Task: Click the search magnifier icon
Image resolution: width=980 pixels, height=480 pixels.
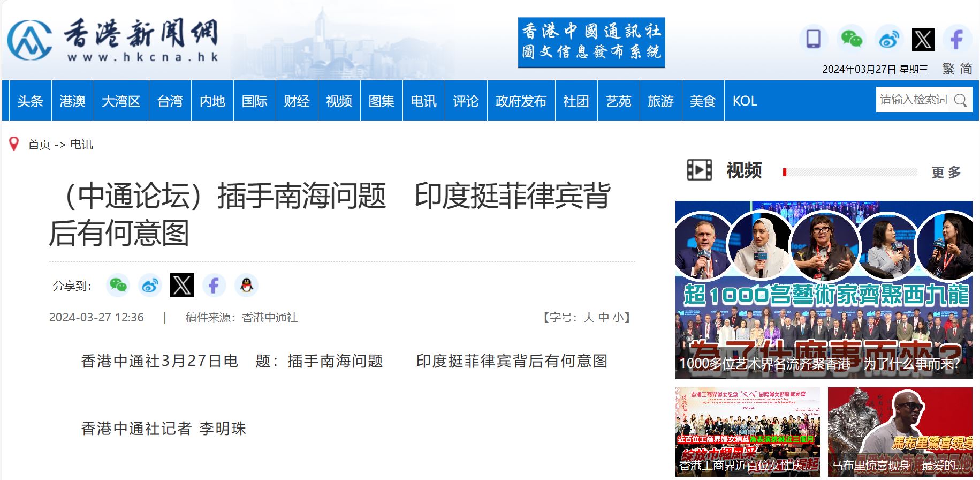Action: point(961,100)
